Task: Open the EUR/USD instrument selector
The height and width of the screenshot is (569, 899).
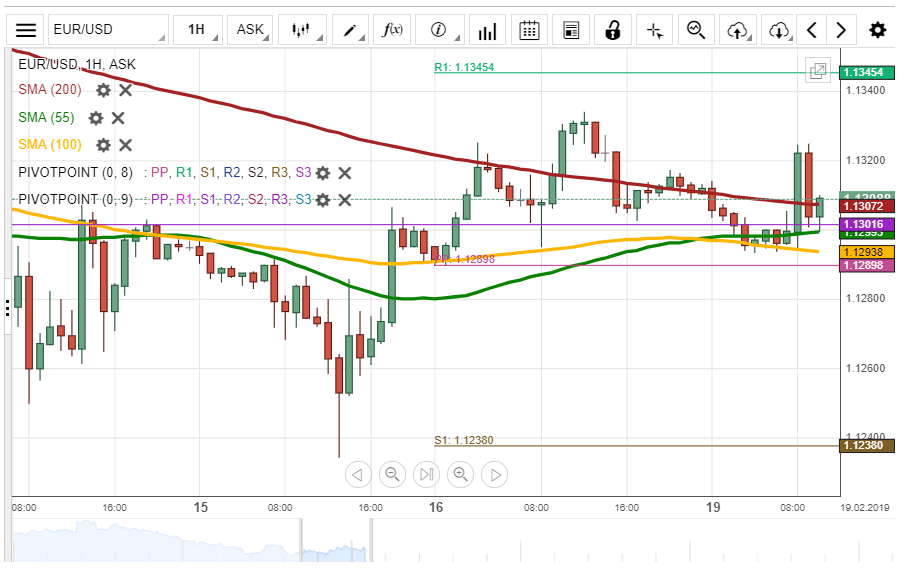Action: 108,30
